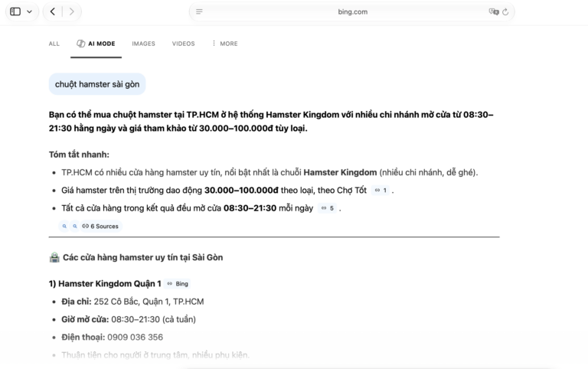This screenshot has height=369, width=588.
Task: Click the 'chuột hamster sài gòn' query bubble
Action: click(x=97, y=84)
